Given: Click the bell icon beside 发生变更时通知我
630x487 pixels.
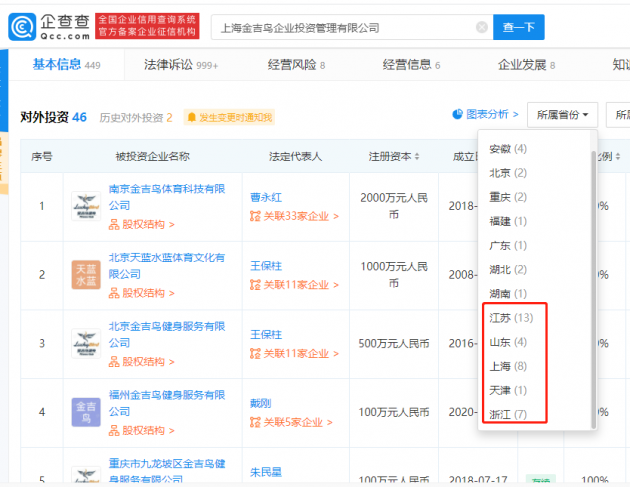Looking at the screenshot, I should pos(190,117).
